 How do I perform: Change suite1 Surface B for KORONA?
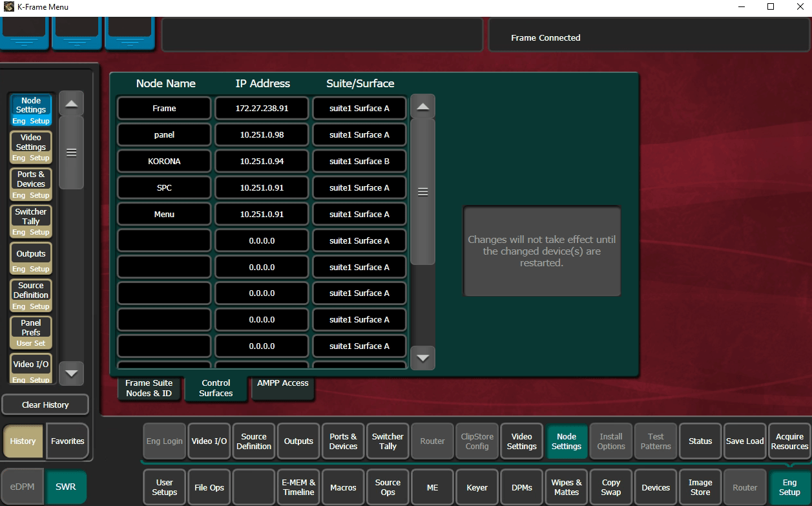click(359, 162)
